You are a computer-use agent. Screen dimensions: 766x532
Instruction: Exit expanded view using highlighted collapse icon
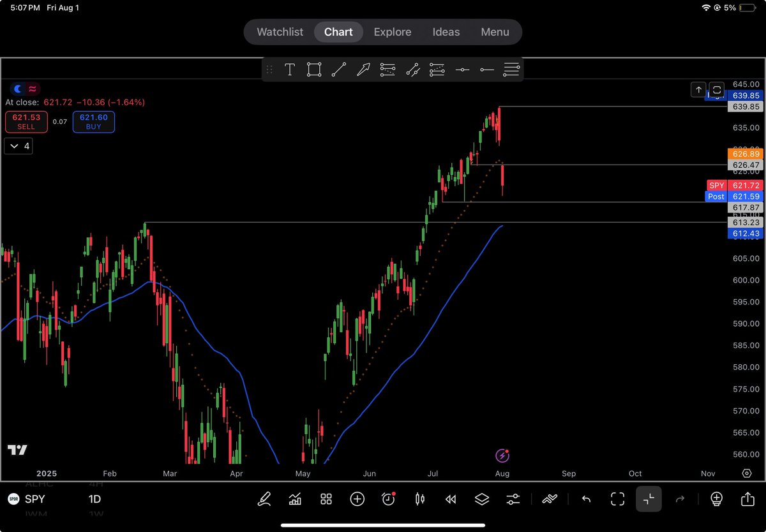coord(649,499)
